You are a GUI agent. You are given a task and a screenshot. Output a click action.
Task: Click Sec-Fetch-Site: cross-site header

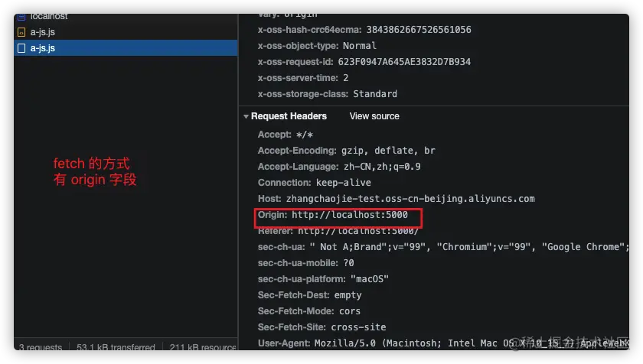[322, 327]
